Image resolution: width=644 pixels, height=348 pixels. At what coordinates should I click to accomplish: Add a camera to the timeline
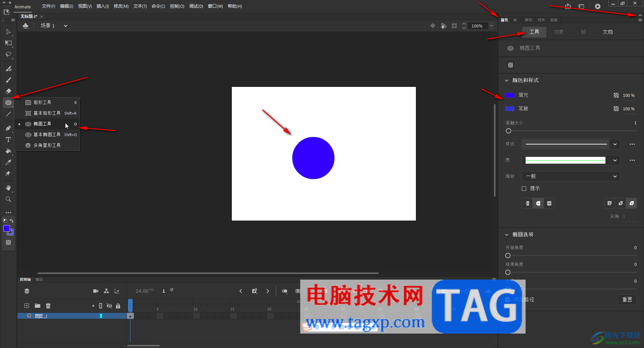click(96, 291)
